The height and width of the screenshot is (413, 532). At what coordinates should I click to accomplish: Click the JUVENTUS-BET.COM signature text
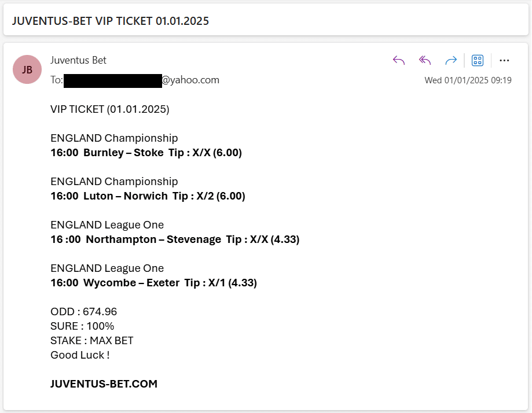104,384
